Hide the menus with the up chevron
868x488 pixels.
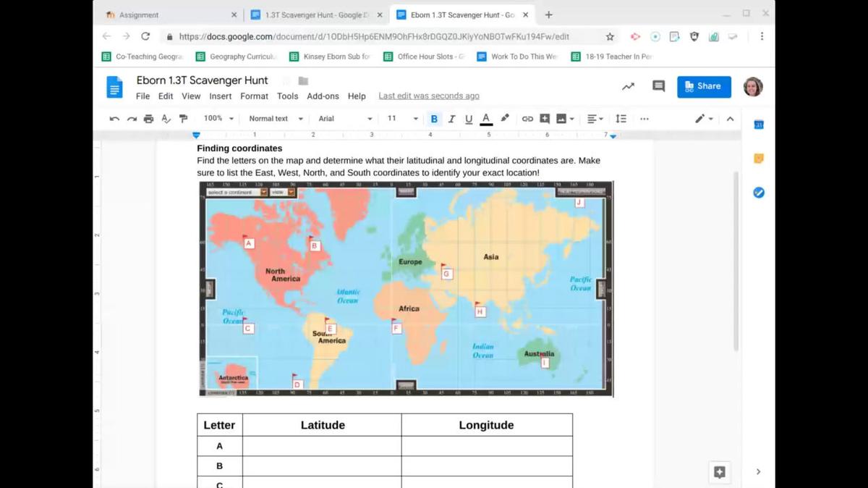tap(730, 119)
